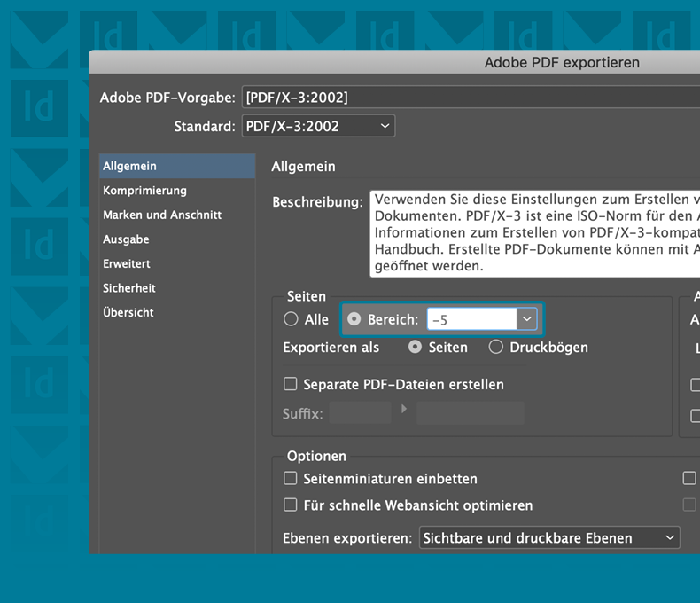This screenshot has height=603, width=700.
Task: Enable Separate PDF-Dateien erstellen checkbox
Action: coord(290,384)
